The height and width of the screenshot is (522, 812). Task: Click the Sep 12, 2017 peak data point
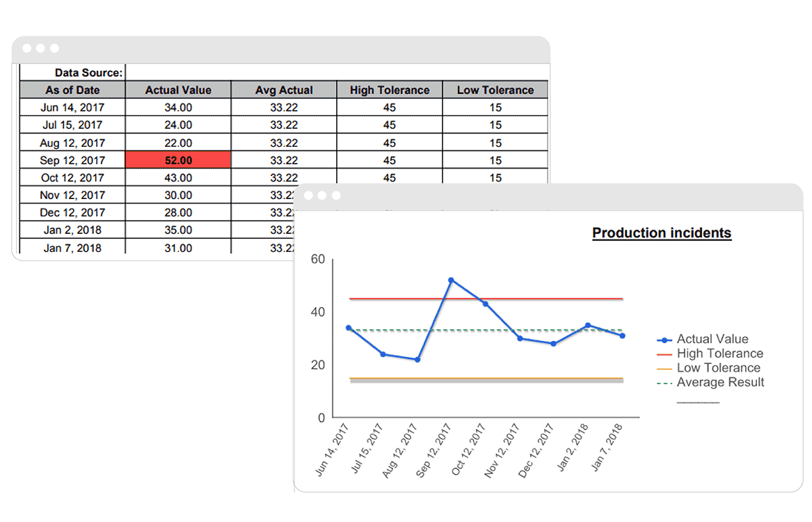click(x=451, y=280)
